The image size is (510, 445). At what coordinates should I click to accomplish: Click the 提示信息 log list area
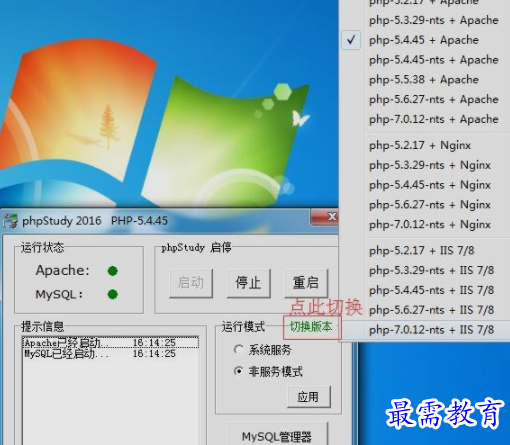point(111,391)
